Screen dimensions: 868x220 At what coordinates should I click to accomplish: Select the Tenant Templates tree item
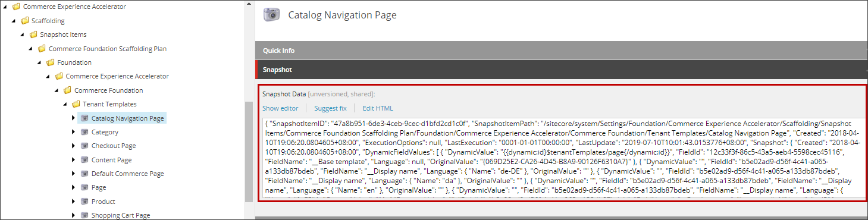point(109,104)
